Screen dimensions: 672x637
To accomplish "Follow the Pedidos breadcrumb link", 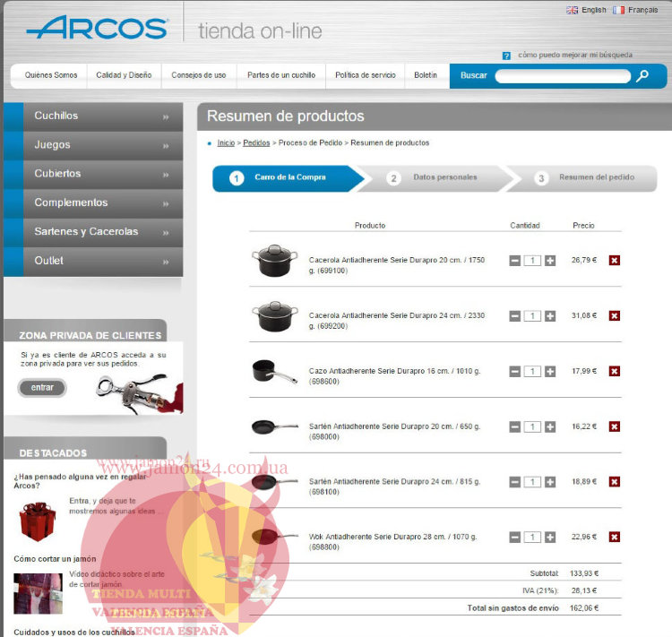I will [x=256, y=142].
